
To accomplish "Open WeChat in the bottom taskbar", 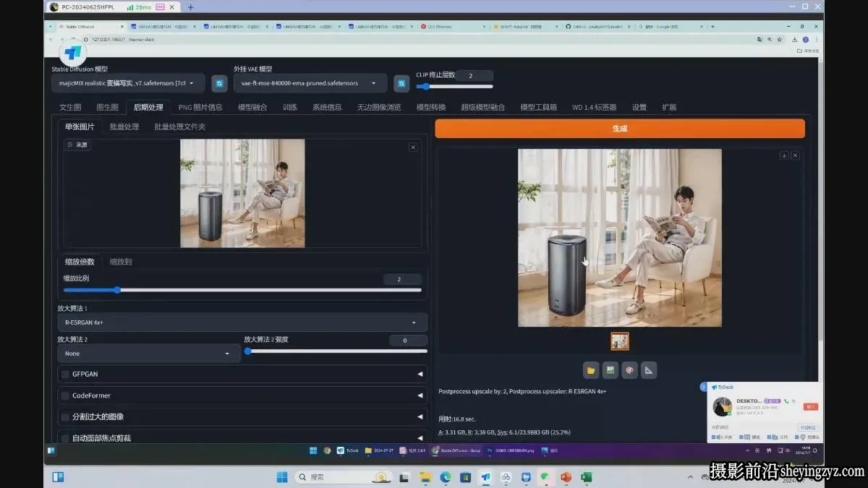I will pyautogui.click(x=545, y=477).
